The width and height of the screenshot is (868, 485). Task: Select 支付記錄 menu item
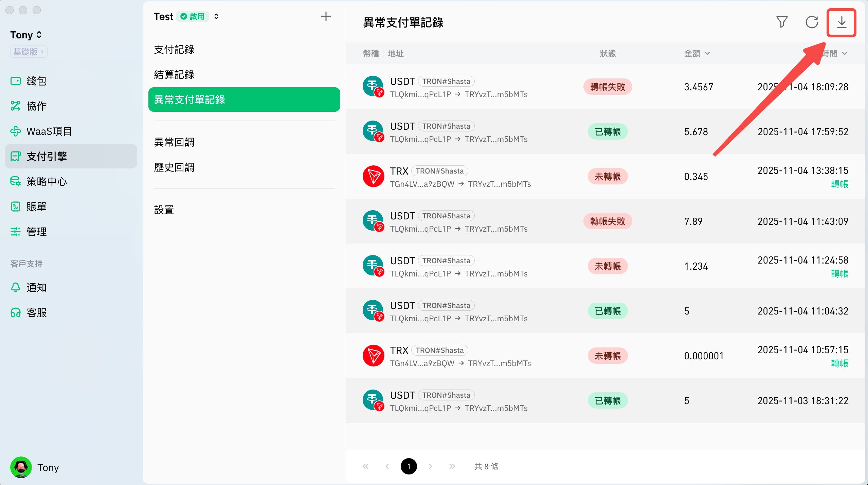[x=174, y=50]
